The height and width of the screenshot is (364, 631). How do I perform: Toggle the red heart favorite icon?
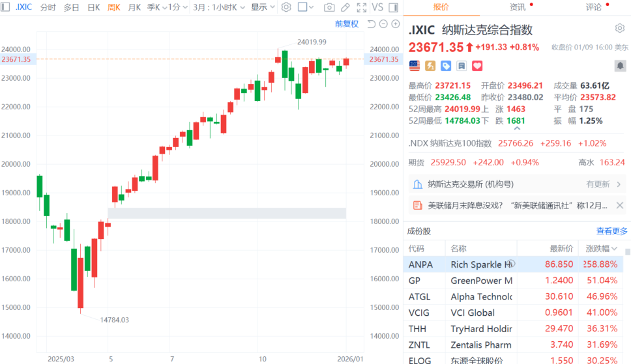click(477, 66)
